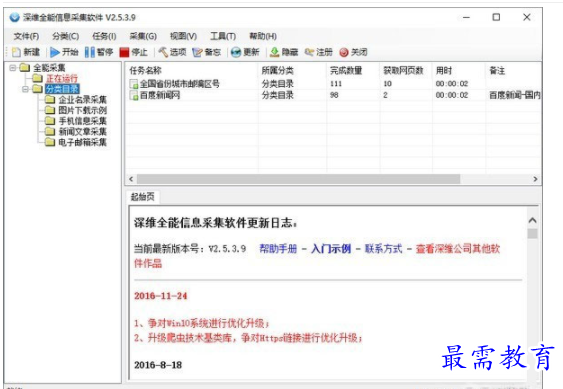
Task: Click task list horizontal scrollbar thumb
Action: [x=298, y=179]
